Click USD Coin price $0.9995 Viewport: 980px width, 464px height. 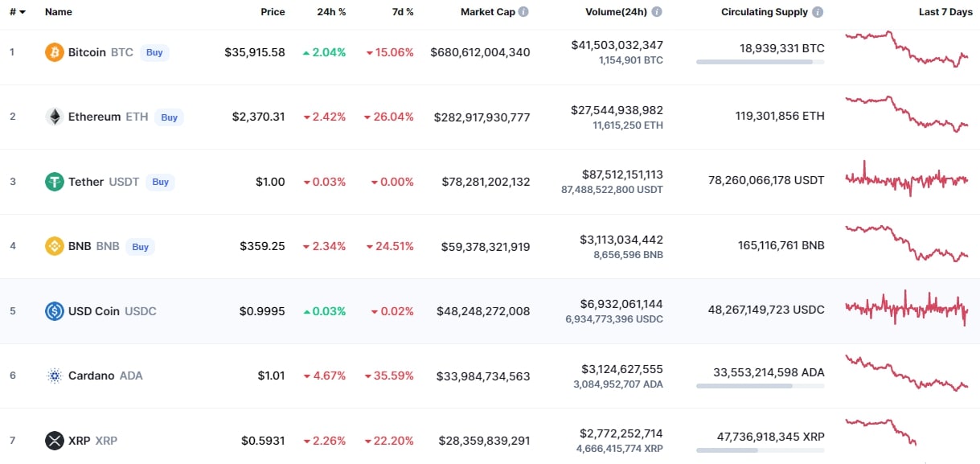click(x=262, y=311)
